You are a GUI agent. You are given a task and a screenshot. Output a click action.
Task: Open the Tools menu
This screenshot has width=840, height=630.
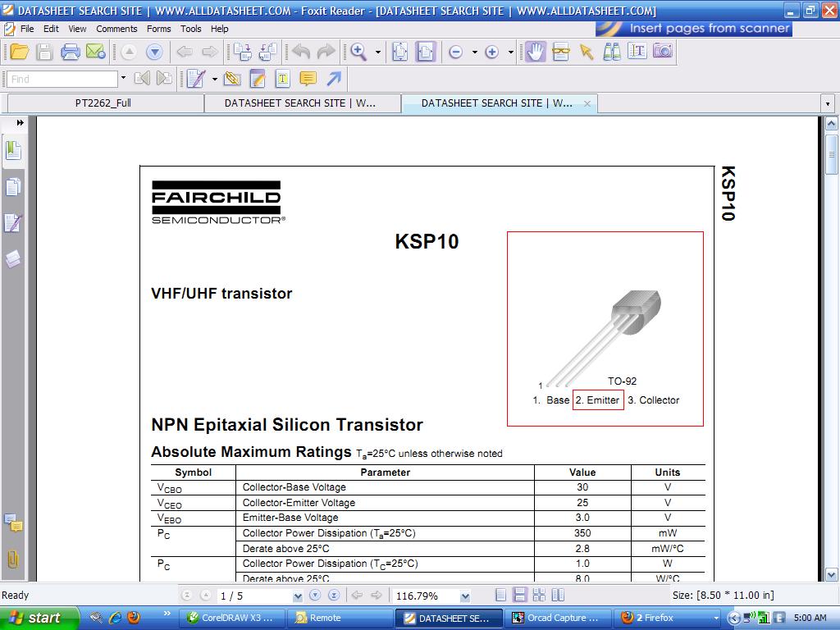click(x=190, y=29)
